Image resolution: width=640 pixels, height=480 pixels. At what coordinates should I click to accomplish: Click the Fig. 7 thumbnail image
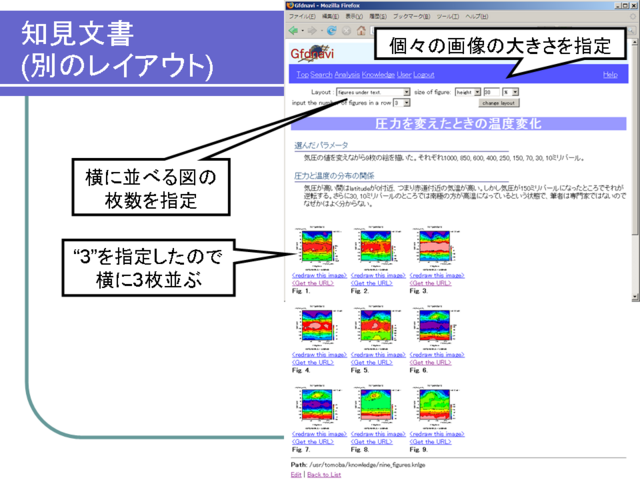coord(317,406)
